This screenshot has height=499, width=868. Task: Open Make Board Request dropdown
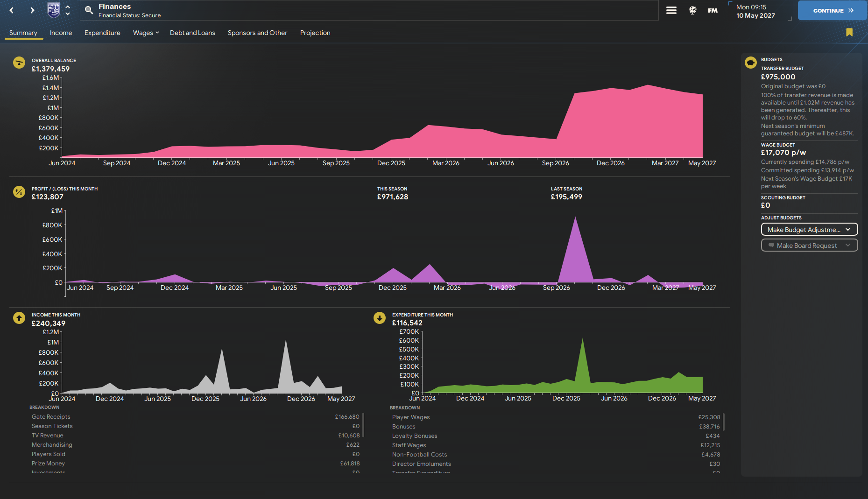(x=809, y=246)
